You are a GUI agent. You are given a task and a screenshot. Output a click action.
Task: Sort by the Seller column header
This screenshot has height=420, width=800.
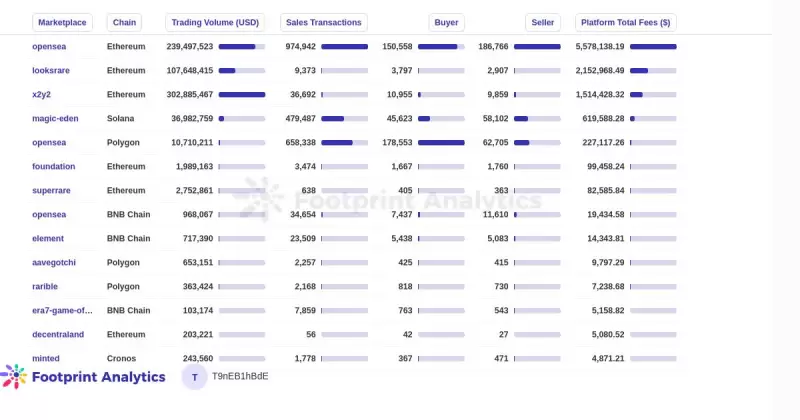tap(542, 22)
